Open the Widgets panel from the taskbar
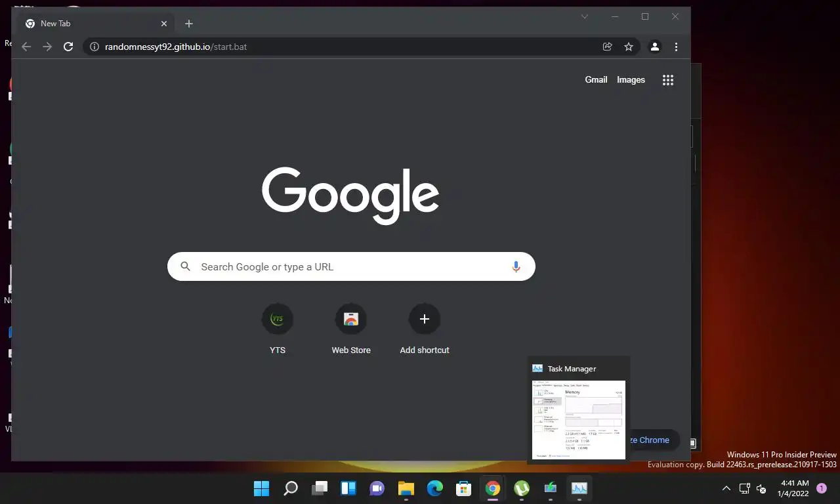 (348, 488)
